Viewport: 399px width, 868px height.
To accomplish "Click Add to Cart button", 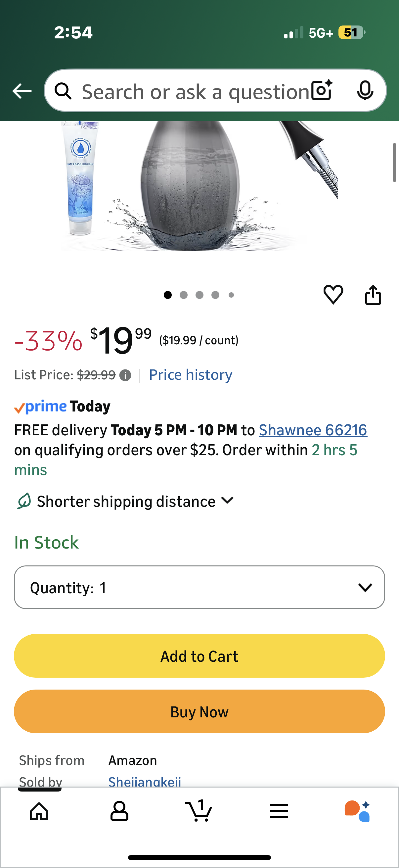I will (199, 656).
